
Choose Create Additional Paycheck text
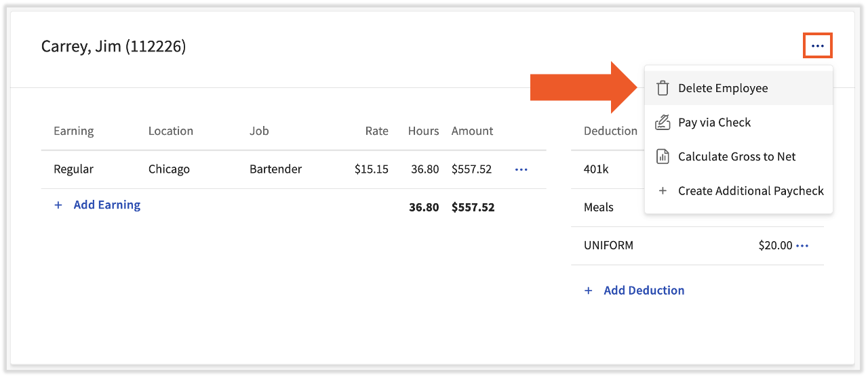751,191
